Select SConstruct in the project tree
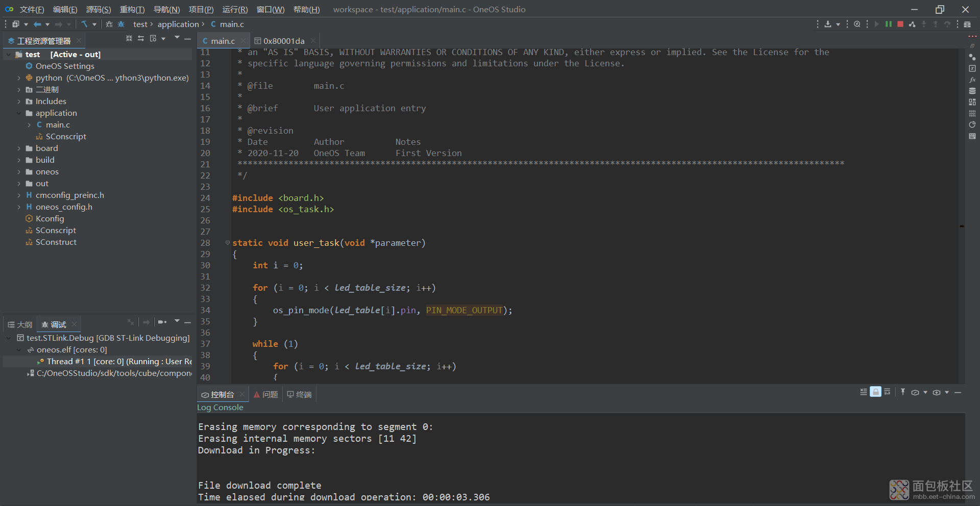This screenshot has height=506, width=980. [56, 242]
